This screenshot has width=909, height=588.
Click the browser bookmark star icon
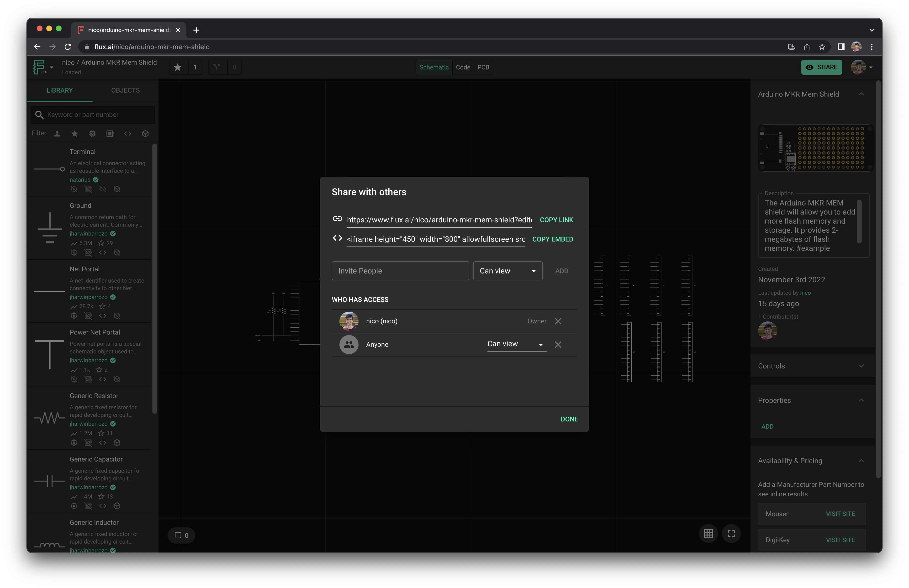(x=822, y=47)
